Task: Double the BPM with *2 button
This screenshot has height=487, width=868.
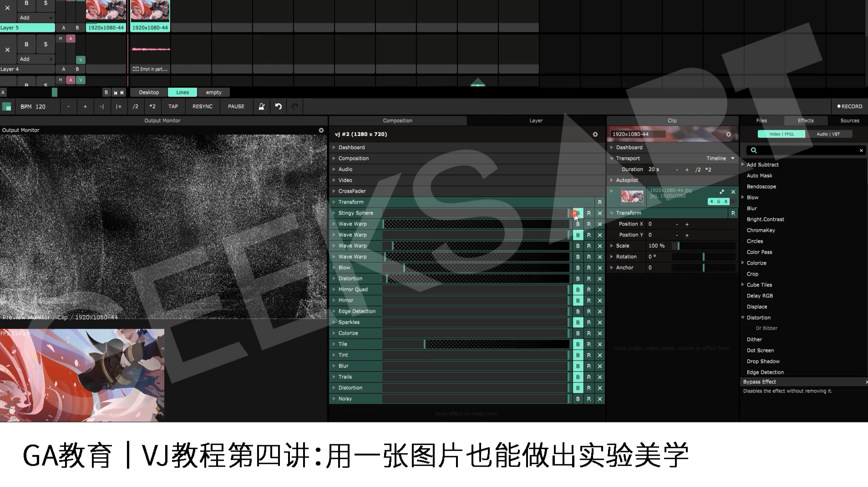Action: pyautogui.click(x=152, y=107)
